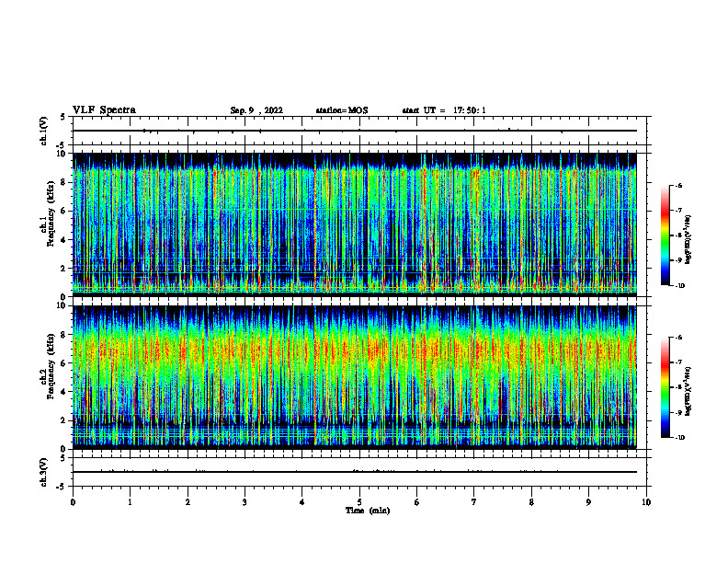Click inside the ch.2 spectrogram panel
The image size is (728, 563).
coord(355,377)
